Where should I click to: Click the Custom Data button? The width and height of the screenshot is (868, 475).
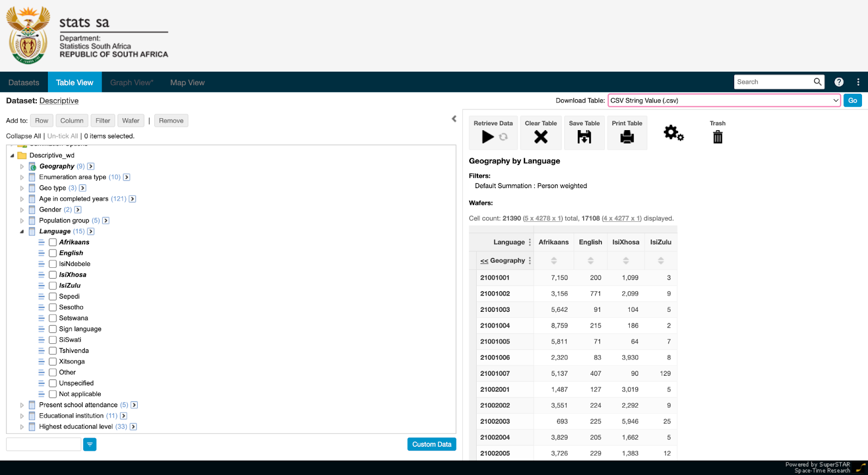coord(432,444)
